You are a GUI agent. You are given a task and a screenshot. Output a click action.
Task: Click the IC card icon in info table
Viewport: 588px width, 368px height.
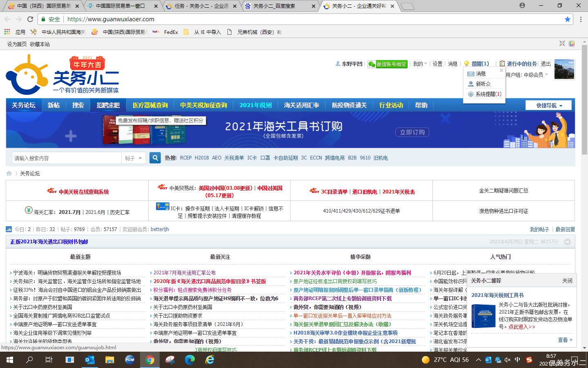pyautogui.click(x=163, y=206)
